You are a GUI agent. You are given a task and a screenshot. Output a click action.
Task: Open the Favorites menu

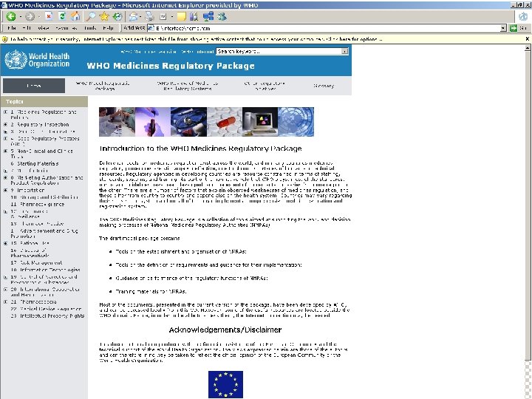click(x=66, y=28)
